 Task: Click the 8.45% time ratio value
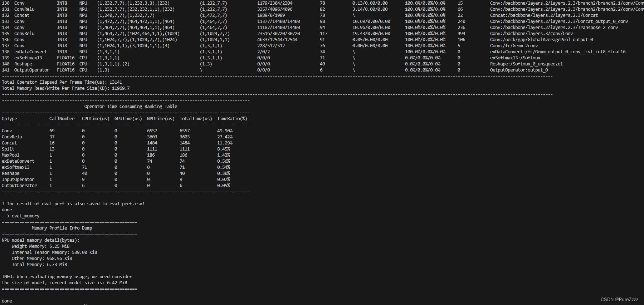[x=224, y=149]
